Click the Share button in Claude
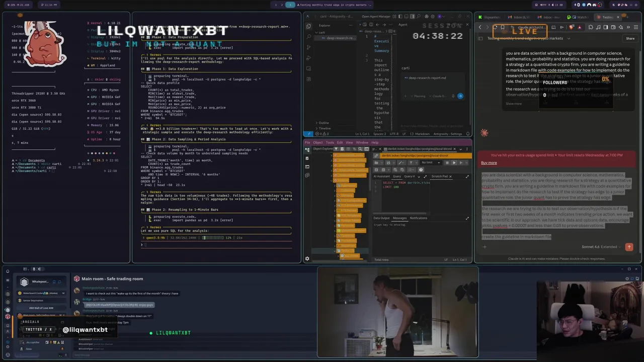644x362 pixels. tap(630, 38)
